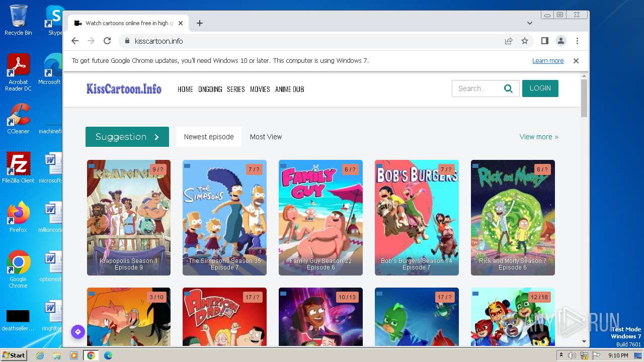Open the ANIME DUB menu item
The image size is (644, 362).
point(289,89)
